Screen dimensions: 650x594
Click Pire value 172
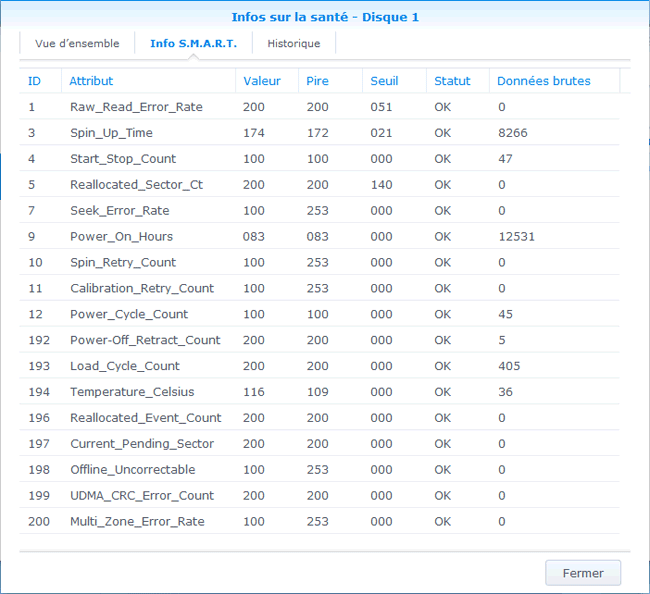(318, 133)
